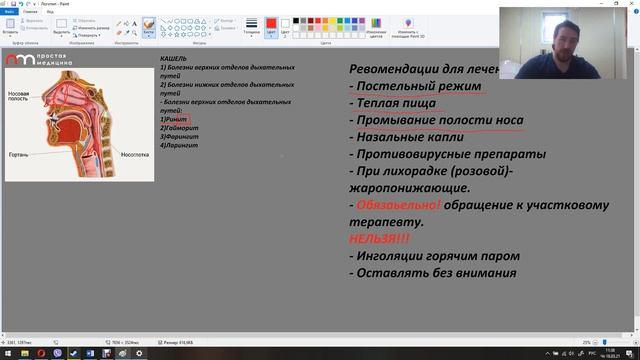Show hidden system tray icons chevron
640x360 pixels.
coord(547,353)
